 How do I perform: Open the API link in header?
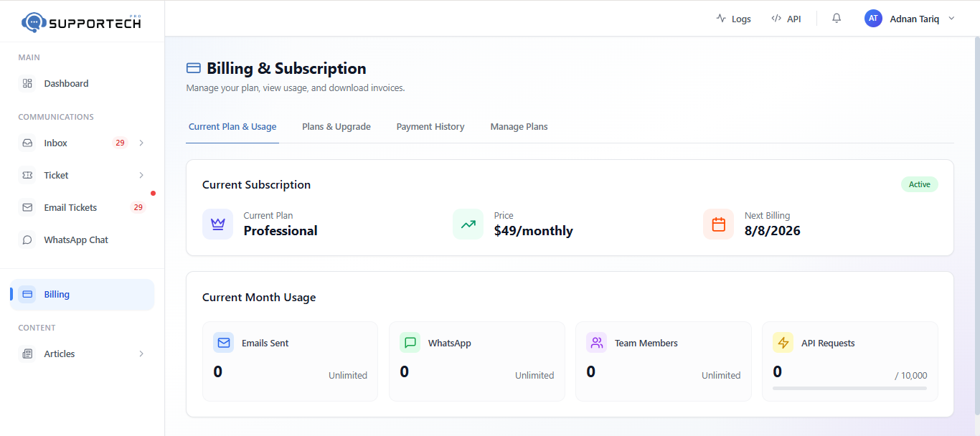click(786, 19)
